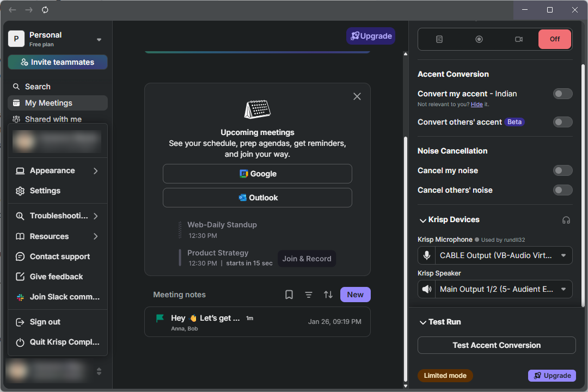Image resolution: width=588 pixels, height=392 pixels.
Task: Click the scrollbar up arrow
Action: click(406, 54)
